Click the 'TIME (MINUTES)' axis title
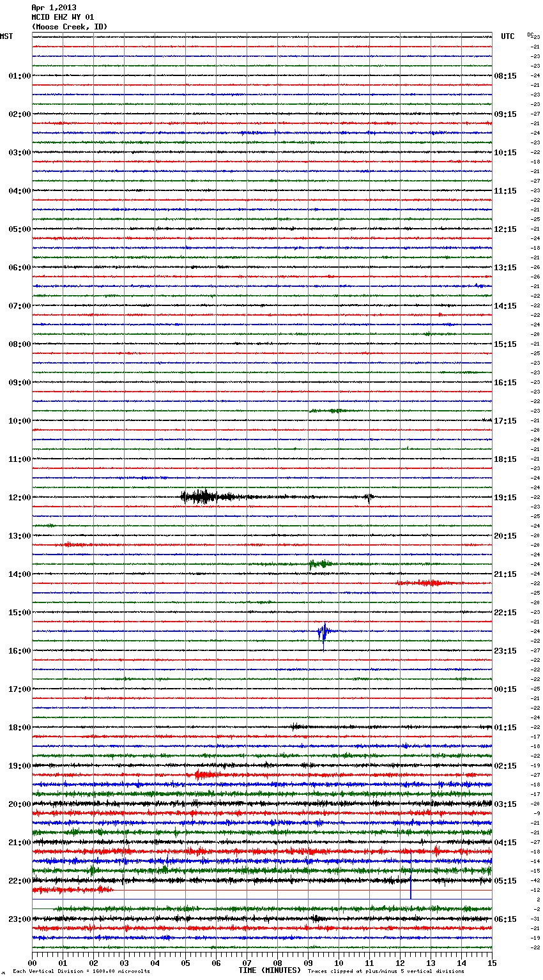This screenshot has width=543, height=980. (270, 970)
